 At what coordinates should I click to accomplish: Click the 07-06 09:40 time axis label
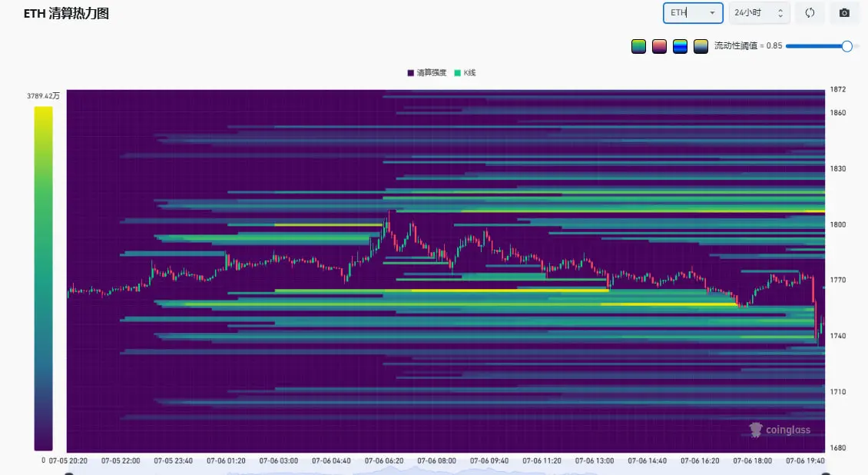tap(489, 460)
